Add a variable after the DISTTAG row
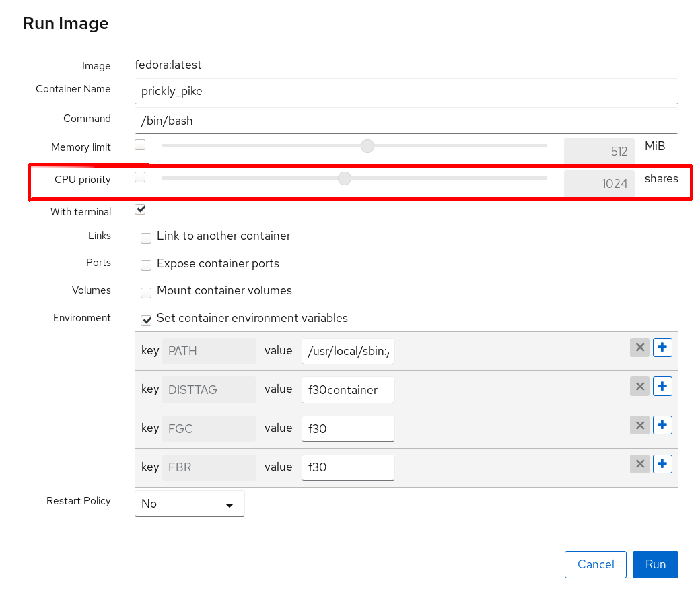700x598 pixels. point(662,387)
